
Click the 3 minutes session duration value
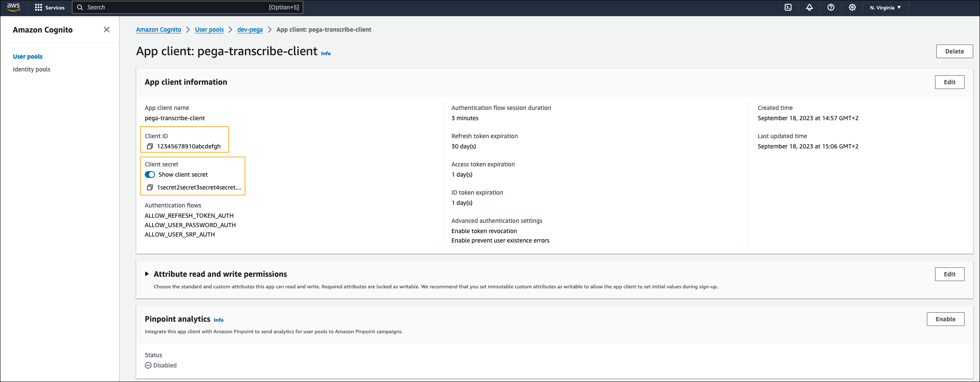[465, 118]
